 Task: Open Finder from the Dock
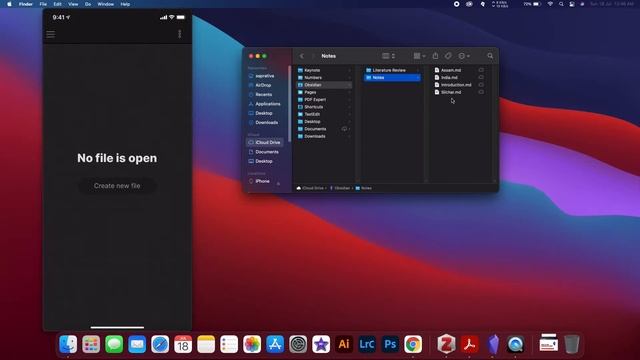(68, 344)
